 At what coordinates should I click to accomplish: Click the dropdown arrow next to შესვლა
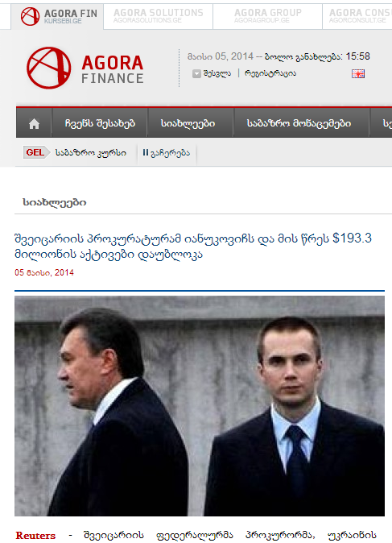[x=196, y=74]
